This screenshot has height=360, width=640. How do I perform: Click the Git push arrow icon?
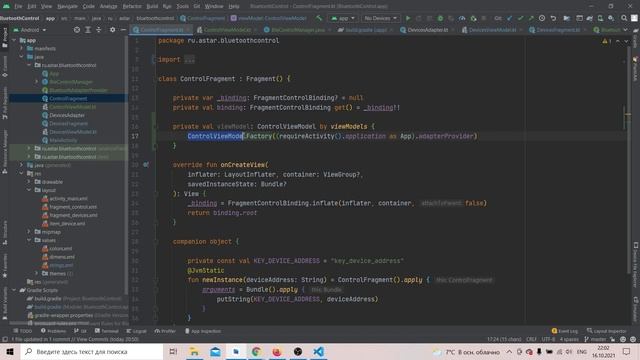pos(531,18)
